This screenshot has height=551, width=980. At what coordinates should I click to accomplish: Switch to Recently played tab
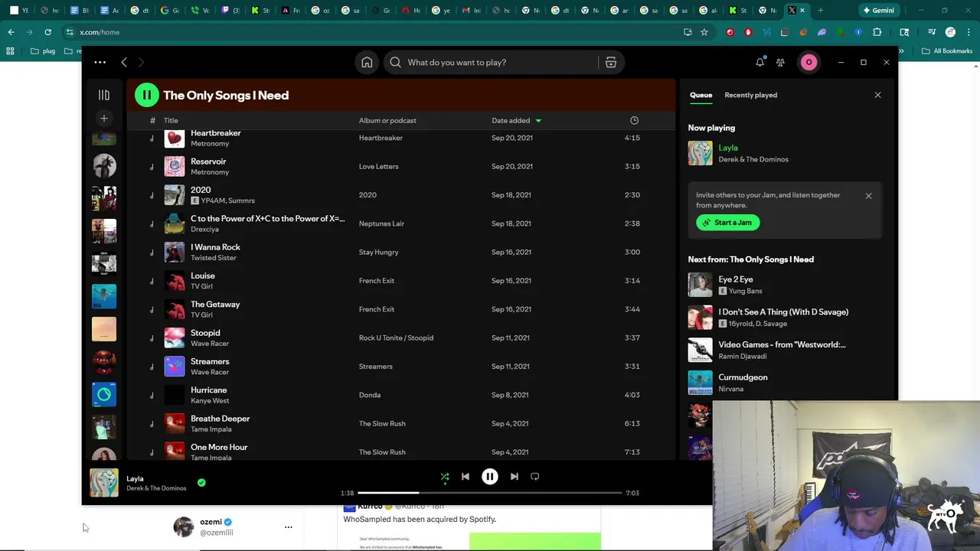pos(750,95)
